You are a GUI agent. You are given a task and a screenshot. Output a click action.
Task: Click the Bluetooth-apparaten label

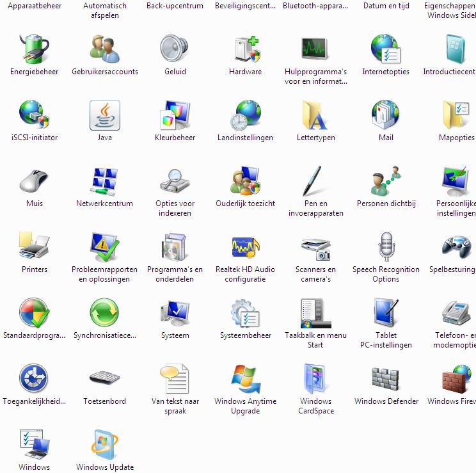(x=315, y=6)
